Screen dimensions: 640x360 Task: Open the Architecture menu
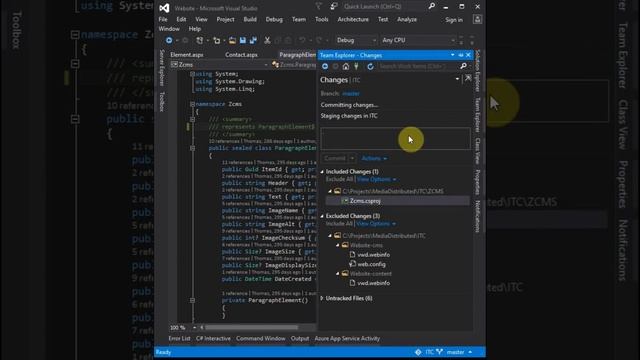(353, 19)
